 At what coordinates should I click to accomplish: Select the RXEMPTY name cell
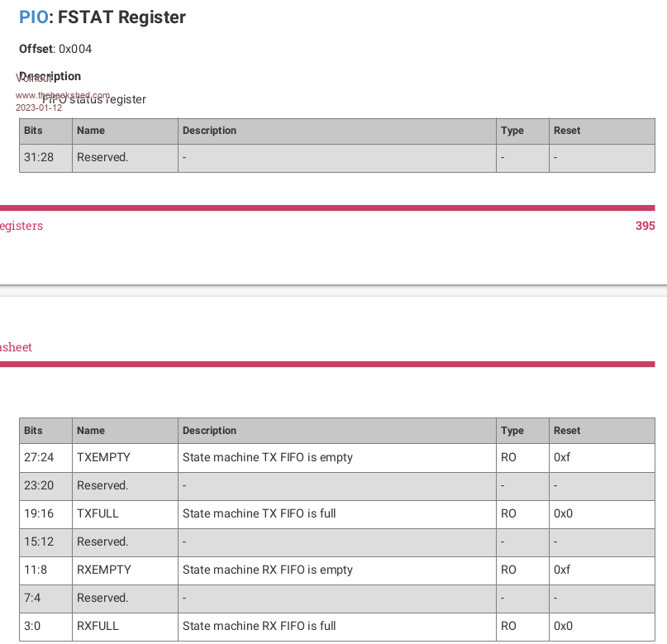click(x=103, y=570)
